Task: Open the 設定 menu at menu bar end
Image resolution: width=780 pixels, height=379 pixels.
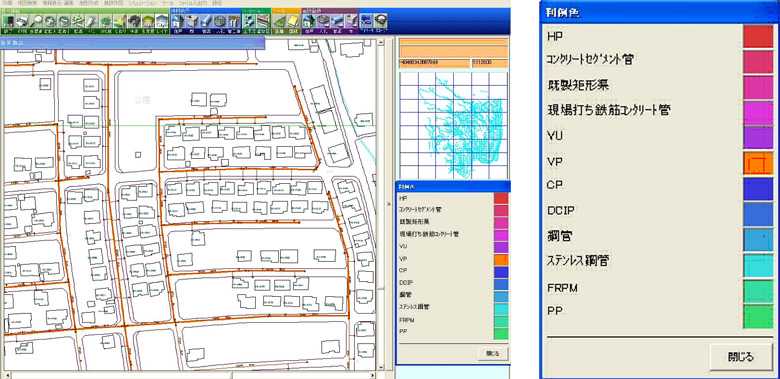Action: 217,3
